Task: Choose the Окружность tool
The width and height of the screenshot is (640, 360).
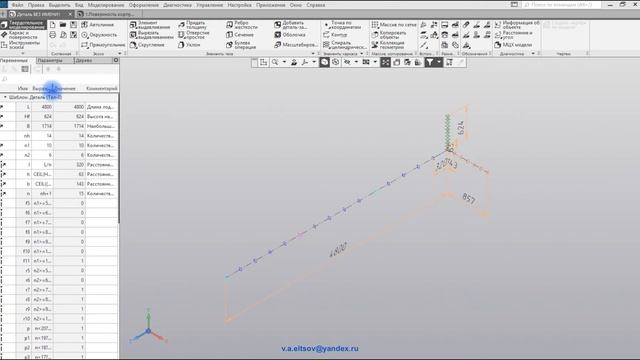Action: pos(99,35)
